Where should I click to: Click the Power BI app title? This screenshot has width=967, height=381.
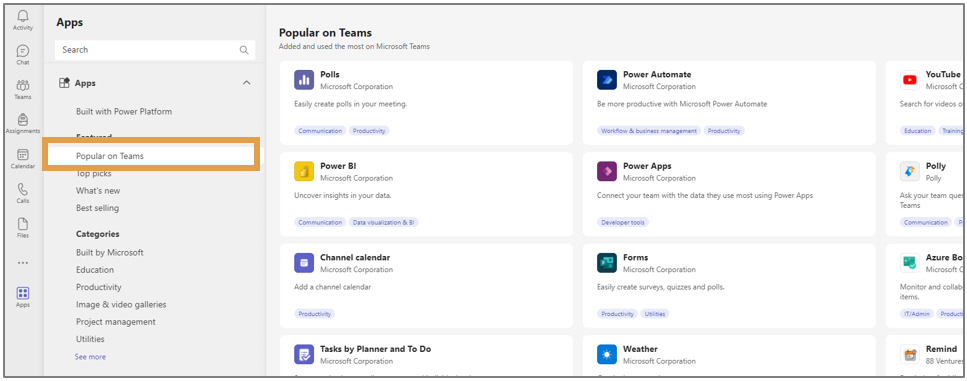point(338,166)
